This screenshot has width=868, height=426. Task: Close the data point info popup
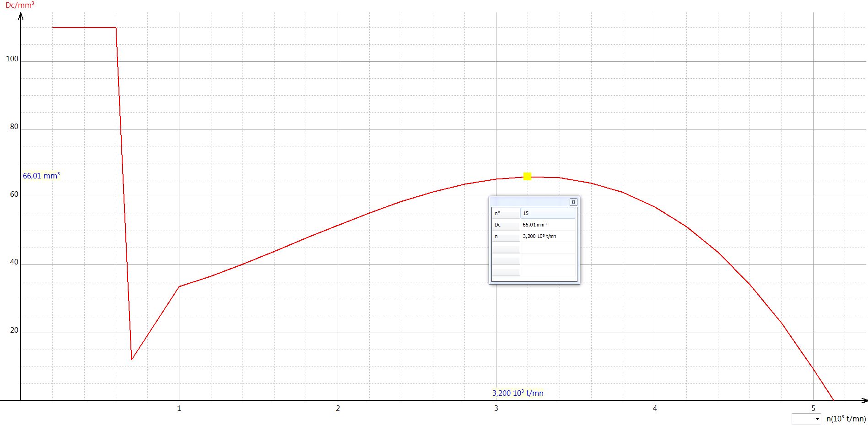[573, 202]
